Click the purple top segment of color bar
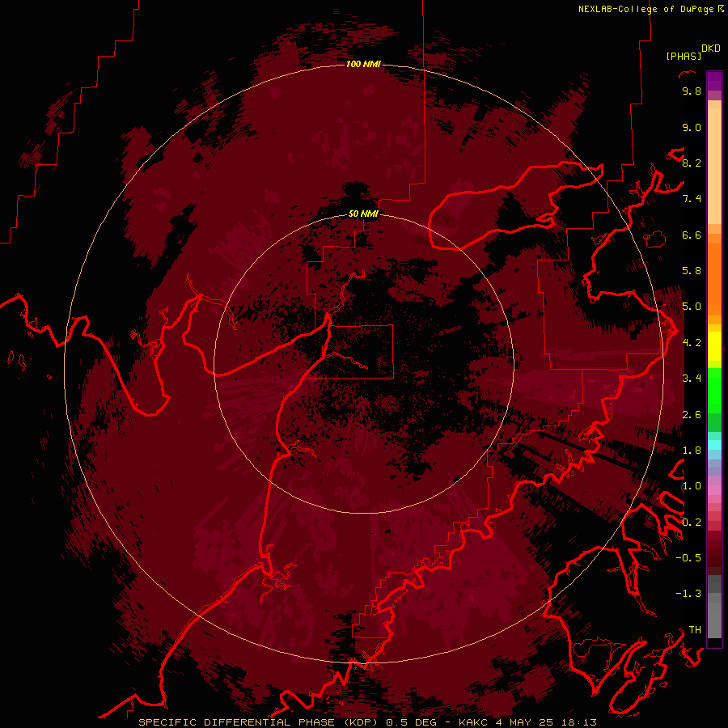Image resolution: width=728 pixels, height=728 pixels. (x=714, y=82)
